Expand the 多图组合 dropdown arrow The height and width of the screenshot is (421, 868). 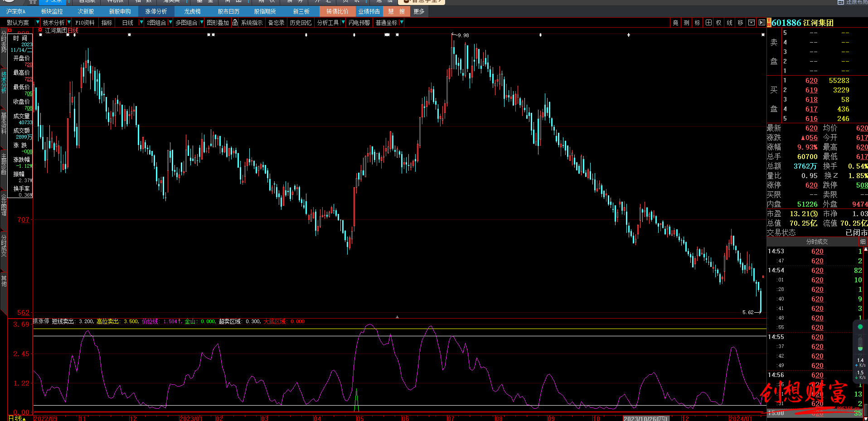(x=201, y=22)
